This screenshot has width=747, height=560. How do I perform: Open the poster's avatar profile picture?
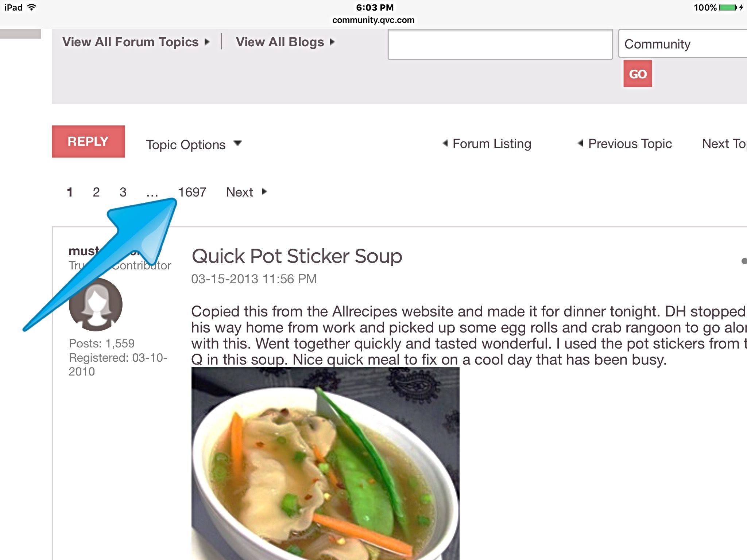(96, 304)
